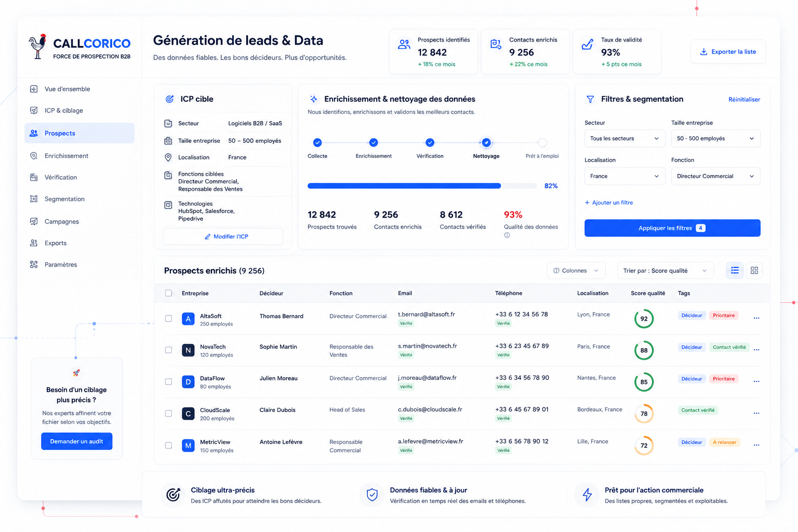Open more options for DataFlow row
Image resolution: width=798 pixels, height=532 pixels.
coord(756,381)
